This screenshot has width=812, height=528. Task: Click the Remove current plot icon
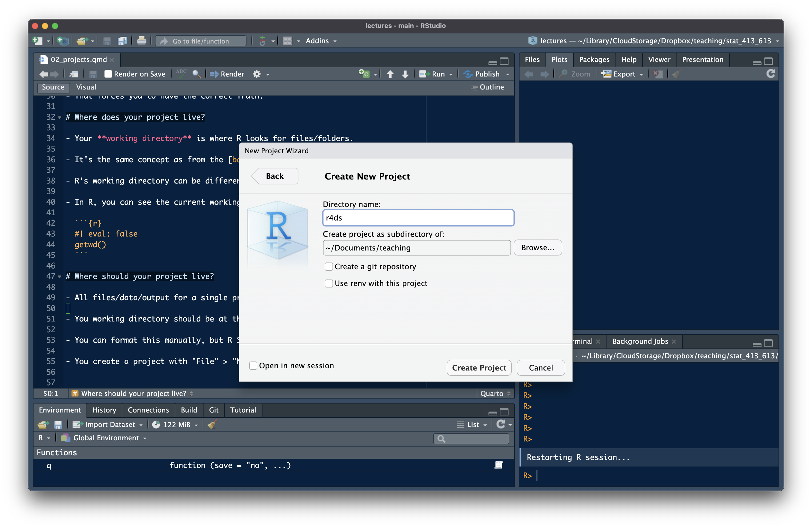click(657, 74)
